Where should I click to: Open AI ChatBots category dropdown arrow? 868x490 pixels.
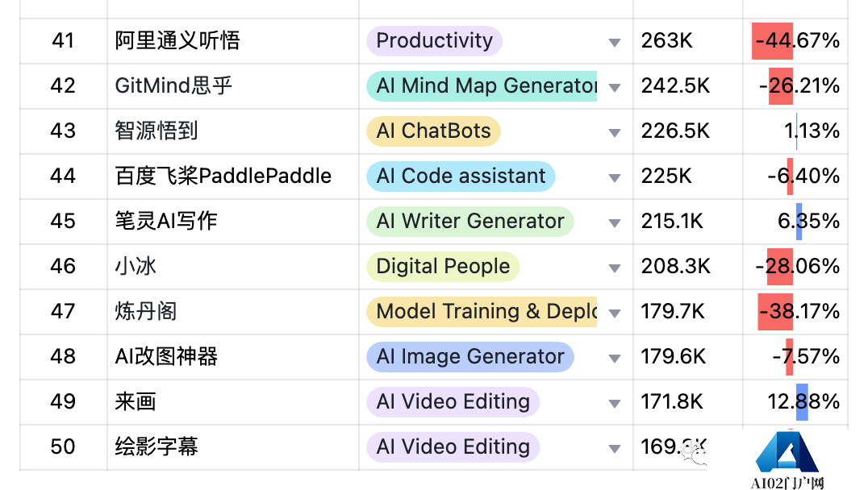(x=615, y=132)
